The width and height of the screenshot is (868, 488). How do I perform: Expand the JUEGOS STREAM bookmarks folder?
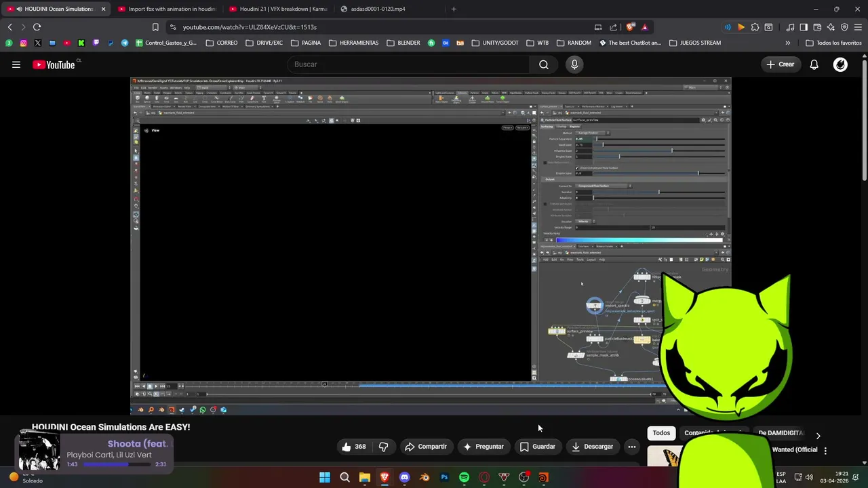[x=695, y=43]
